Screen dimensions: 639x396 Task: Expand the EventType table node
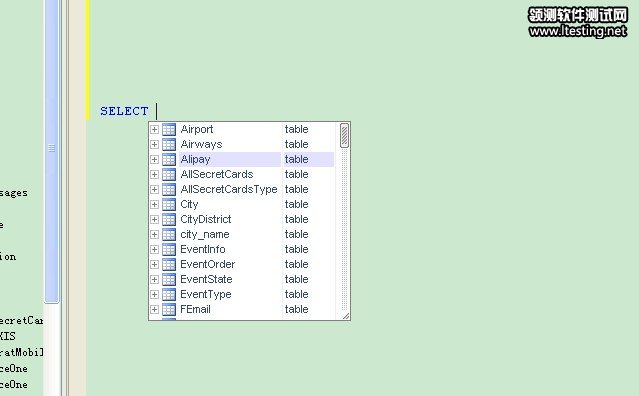154,295
